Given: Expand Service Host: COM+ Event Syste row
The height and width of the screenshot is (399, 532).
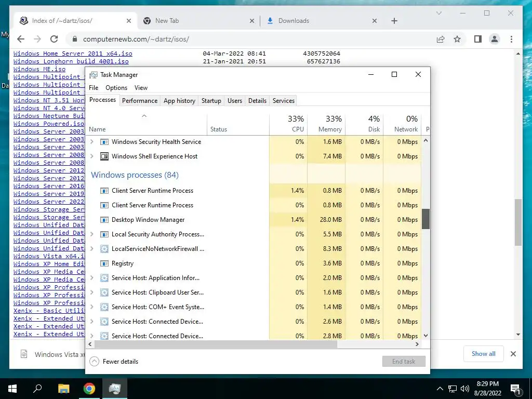Looking at the screenshot, I should (x=91, y=308).
